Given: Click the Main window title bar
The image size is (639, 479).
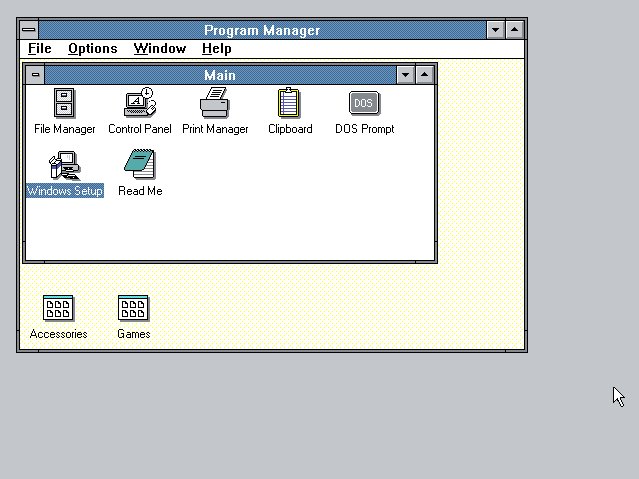Looking at the screenshot, I should (220, 75).
